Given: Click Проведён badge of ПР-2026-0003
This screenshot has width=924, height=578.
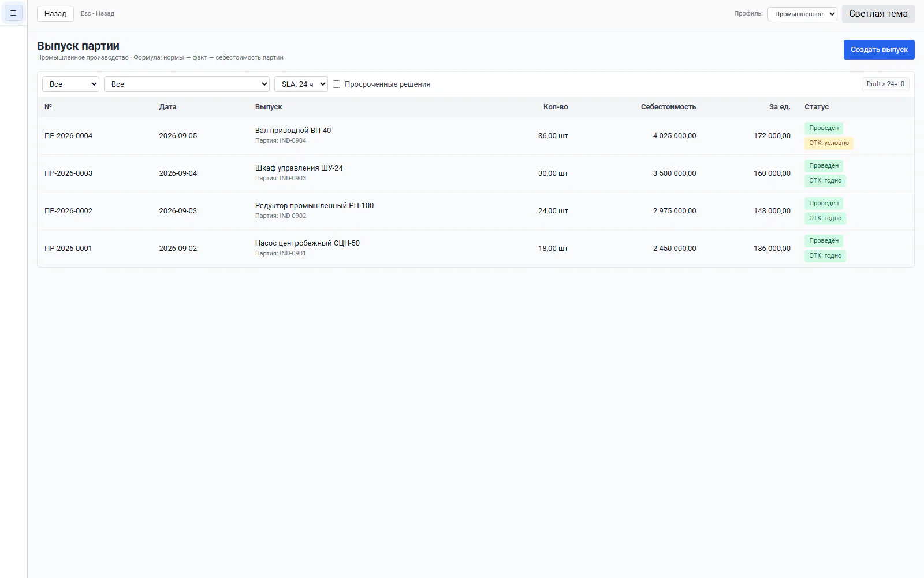Looking at the screenshot, I should (824, 166).
